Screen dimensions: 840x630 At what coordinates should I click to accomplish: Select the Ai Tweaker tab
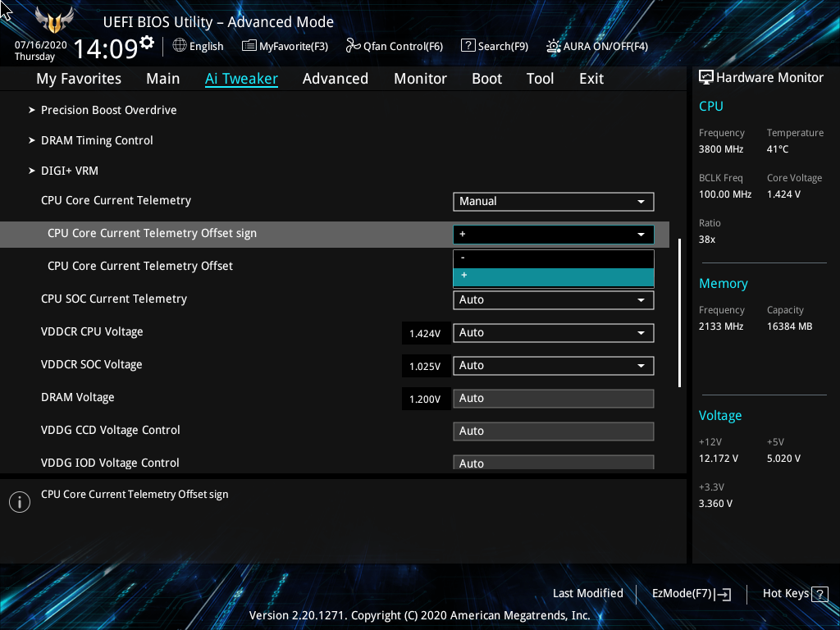(241, 79)
